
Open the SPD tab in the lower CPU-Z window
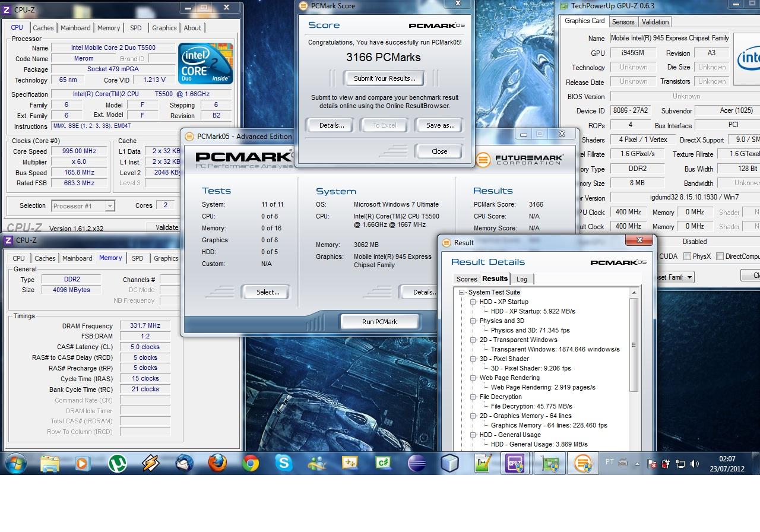(x=138, y=258)
